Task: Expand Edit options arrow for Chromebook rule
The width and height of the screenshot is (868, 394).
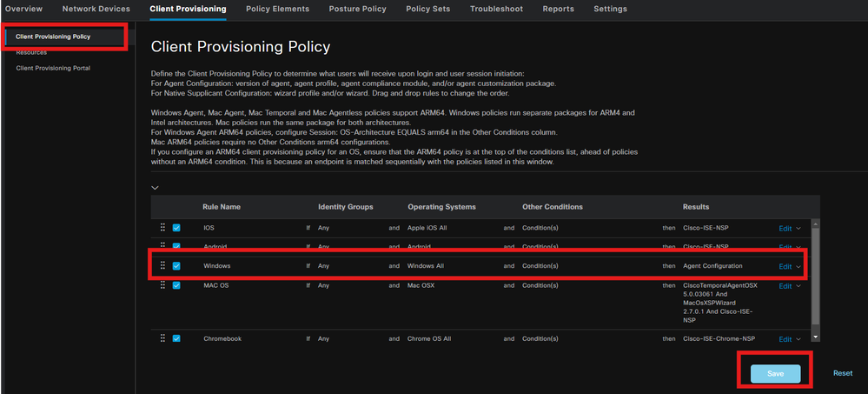Action: point(798,339)
